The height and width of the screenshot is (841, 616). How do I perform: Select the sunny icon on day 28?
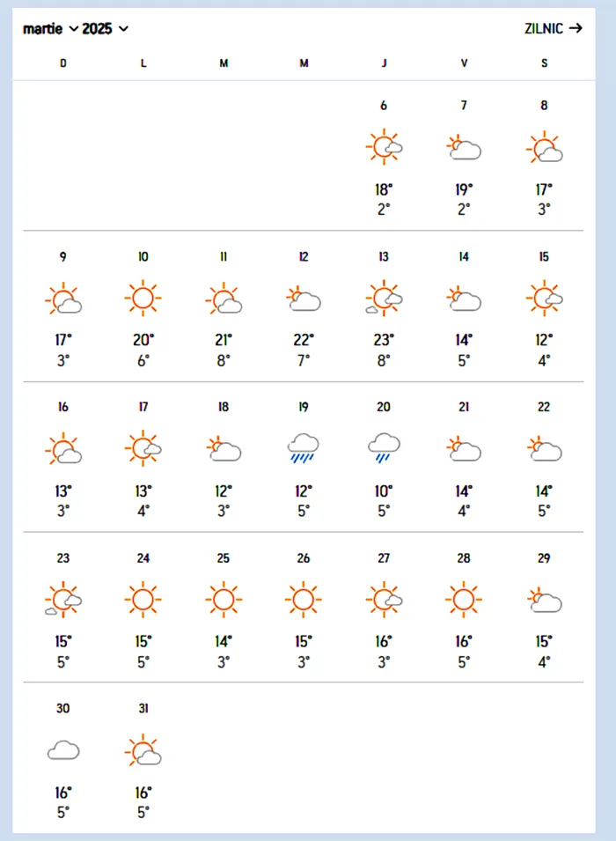(x=464, y=600)
